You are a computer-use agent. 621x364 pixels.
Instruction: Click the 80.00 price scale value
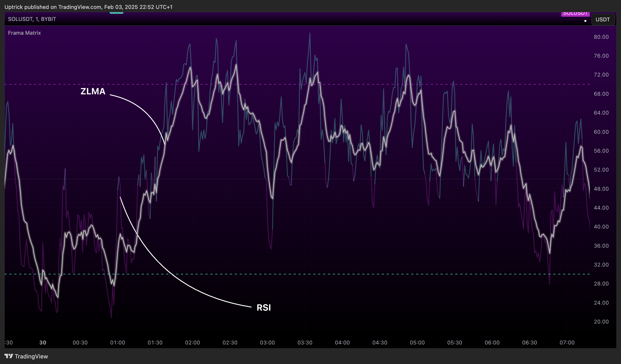[x=601, y=37]
